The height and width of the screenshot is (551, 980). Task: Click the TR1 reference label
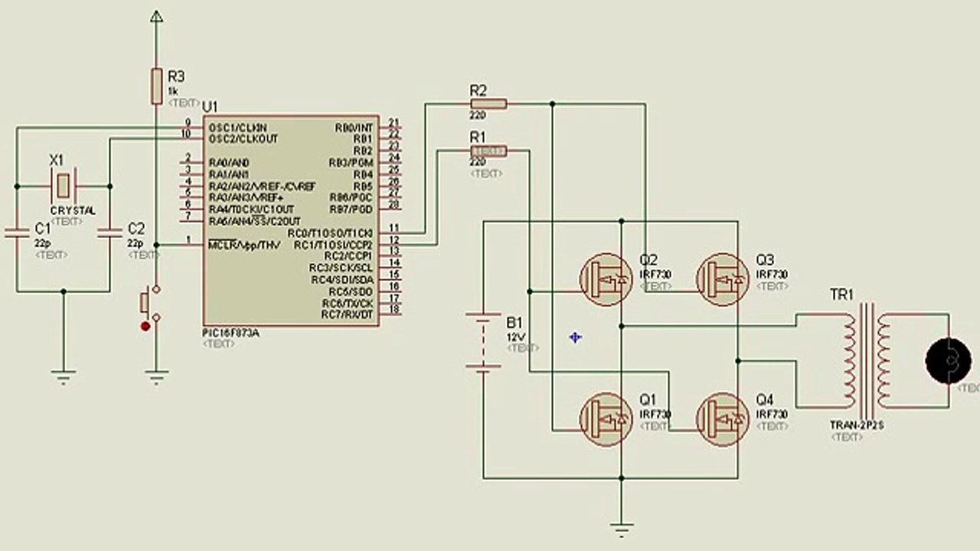click(x=841, y=295)
